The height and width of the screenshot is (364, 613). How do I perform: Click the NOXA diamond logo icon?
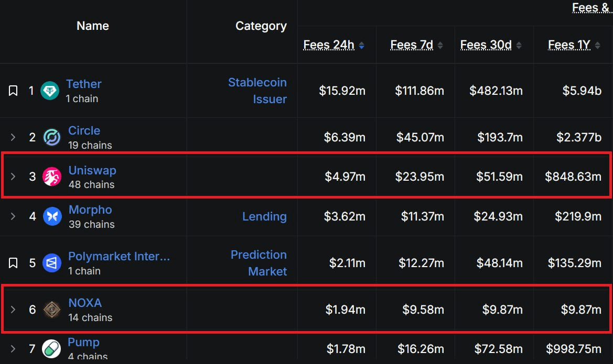[x=51, y=310]
